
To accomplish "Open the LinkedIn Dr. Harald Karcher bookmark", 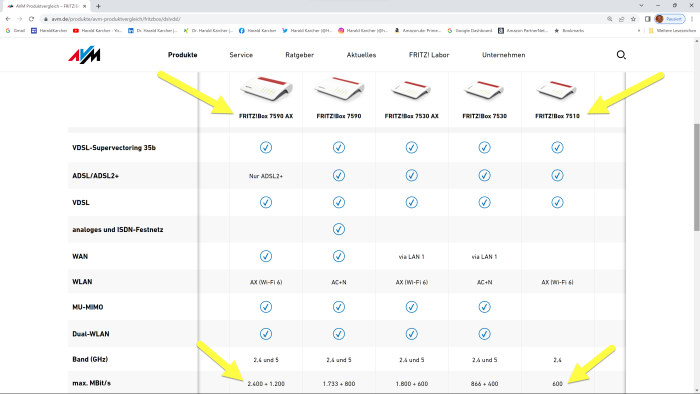I will [x=153, y=31].
